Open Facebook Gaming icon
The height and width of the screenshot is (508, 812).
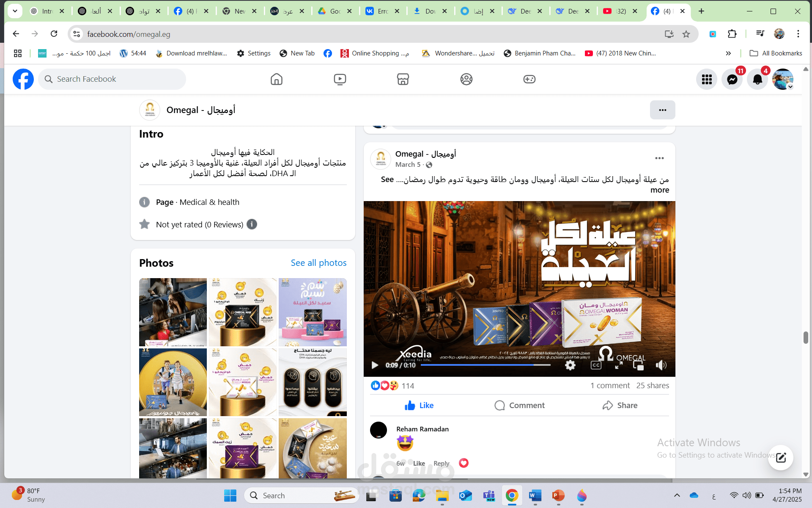pos(529,79)
